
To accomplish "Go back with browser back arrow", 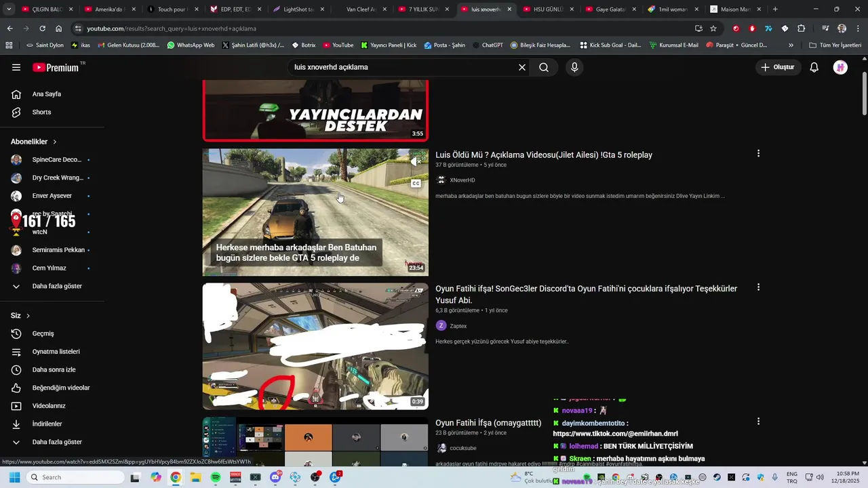I will pos(9,28).
